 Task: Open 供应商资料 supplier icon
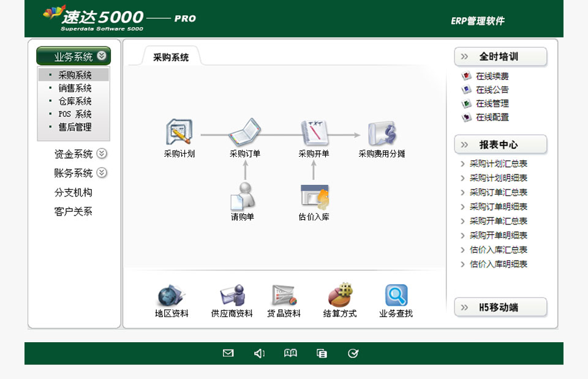click(233, 295)
